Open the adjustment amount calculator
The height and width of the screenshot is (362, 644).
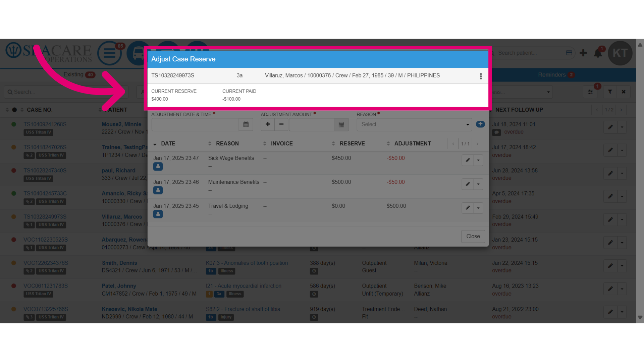point(341,124)
